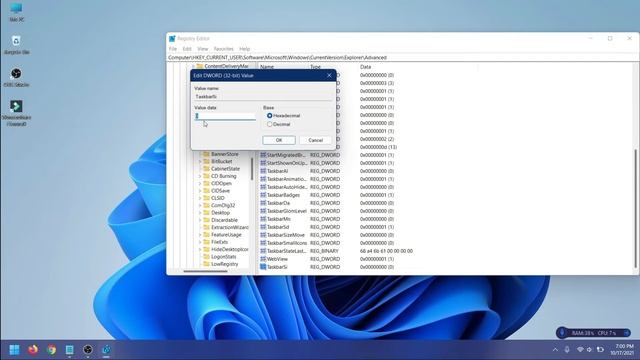The width and height of the screenshot is (640, 360).
Task: Select the ExtractionWizard key in tree
Action: [230, 228]
